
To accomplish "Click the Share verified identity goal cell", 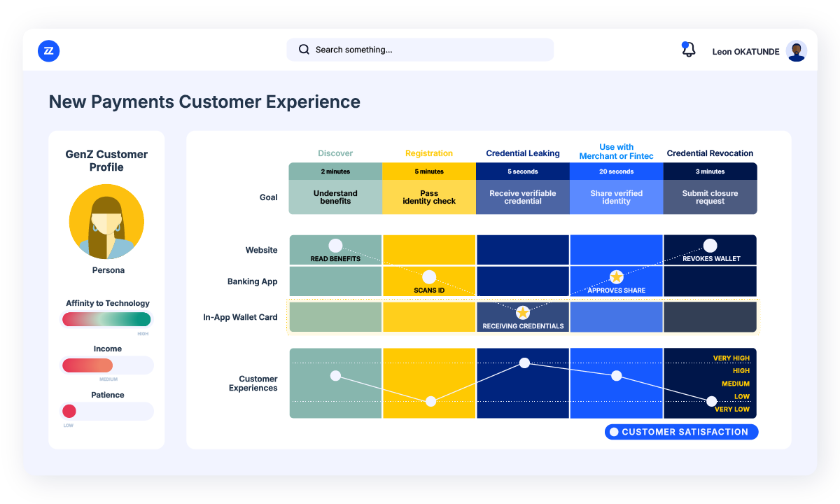I will coord(617,197).
